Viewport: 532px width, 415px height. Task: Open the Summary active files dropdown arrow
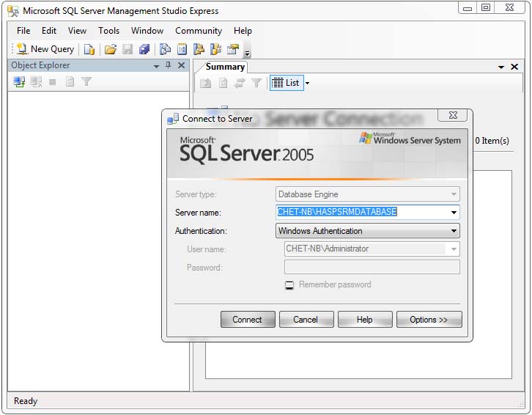click(501, 67)
